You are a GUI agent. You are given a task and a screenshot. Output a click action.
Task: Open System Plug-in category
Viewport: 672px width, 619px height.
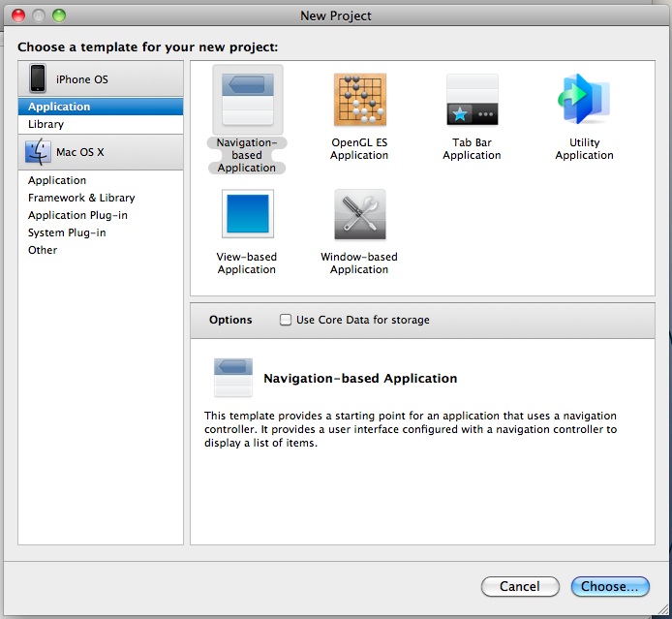[x=101, y=232]
